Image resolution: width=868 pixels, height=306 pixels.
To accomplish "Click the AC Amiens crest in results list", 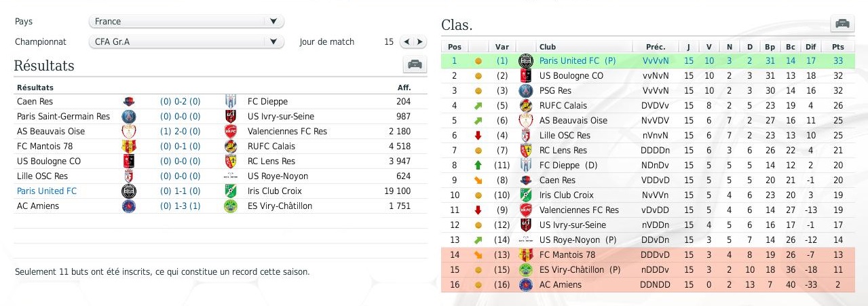I will click(128, 206).
